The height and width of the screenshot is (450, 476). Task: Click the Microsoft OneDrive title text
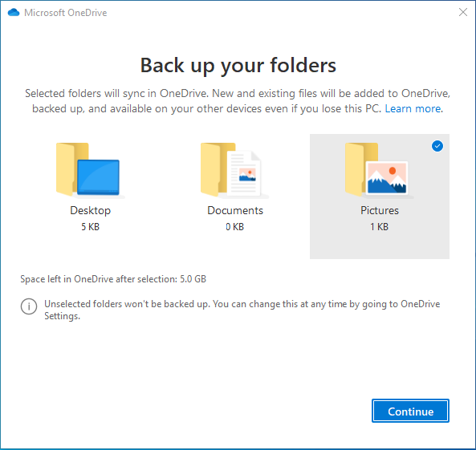click(66, 13)
